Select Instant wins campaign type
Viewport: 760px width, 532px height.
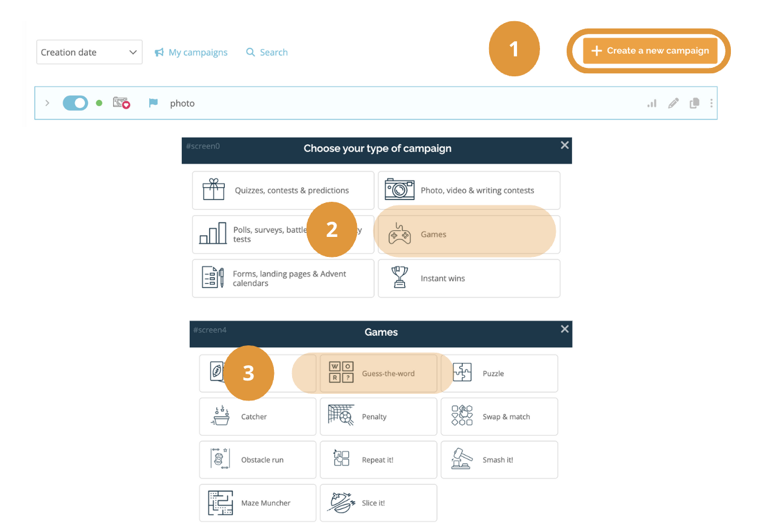pos(468,279)
